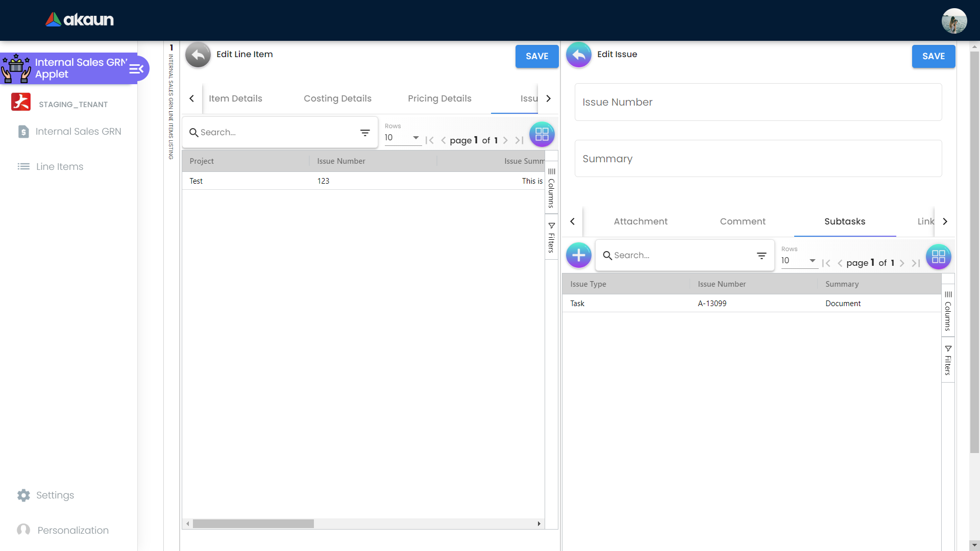This screenshot has height=551, width=980.
Task: Open user profile avatar
Action: coord(953,21)
